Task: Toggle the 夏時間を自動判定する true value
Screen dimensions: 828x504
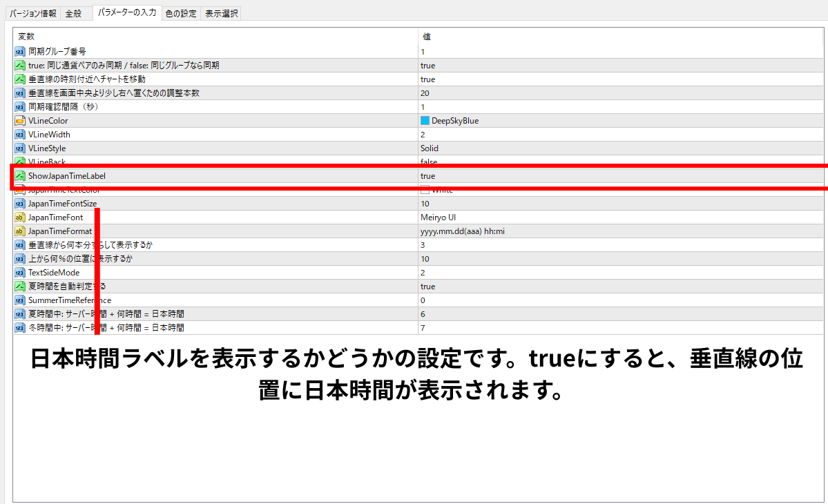Action: pos(427,287)
